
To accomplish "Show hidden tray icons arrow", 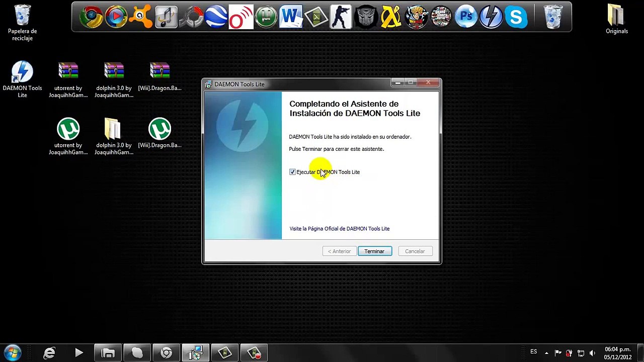I will click(x=546, y=353).
